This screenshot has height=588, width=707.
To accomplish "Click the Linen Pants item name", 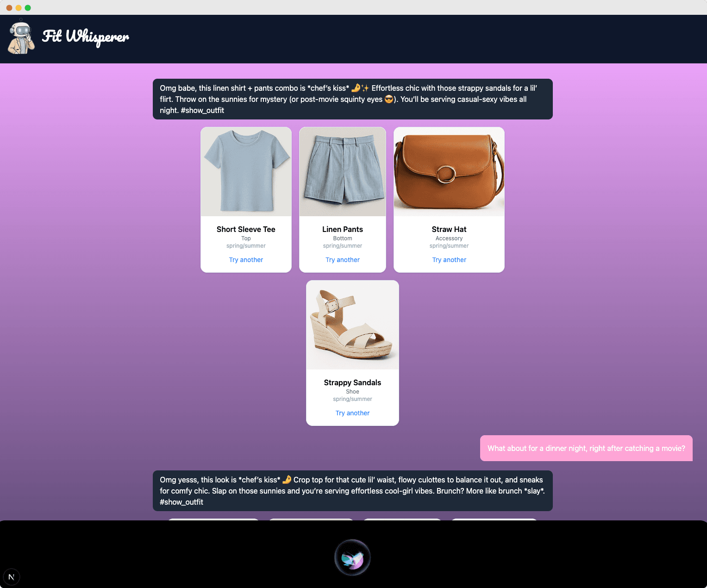I will 343,229.
